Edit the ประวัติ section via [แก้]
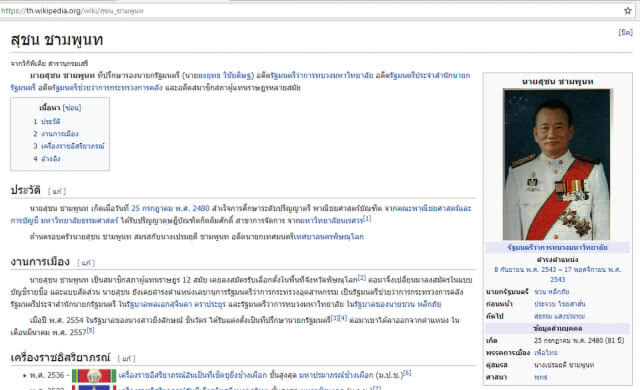Viewport: 640px width, 390px height. click(57, 191)
